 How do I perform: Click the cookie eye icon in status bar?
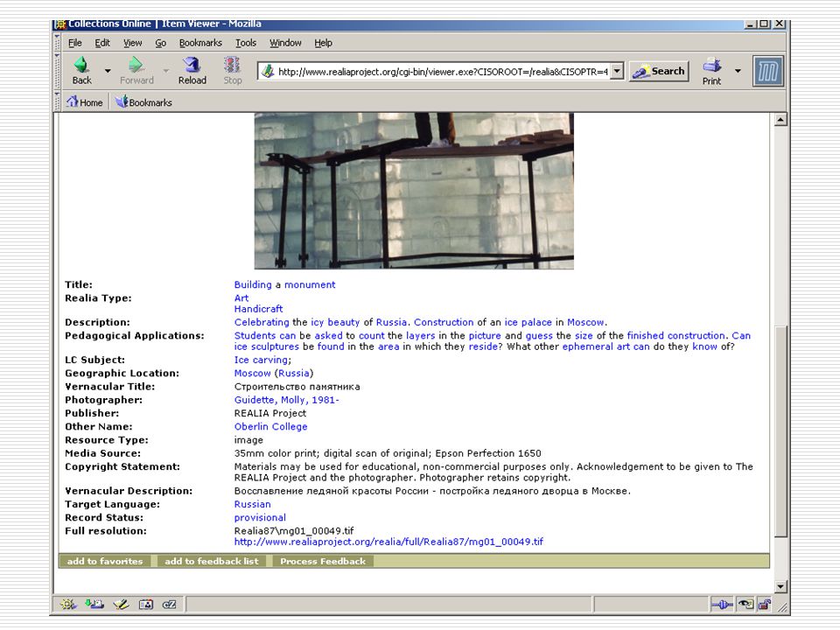coord(745,605)
